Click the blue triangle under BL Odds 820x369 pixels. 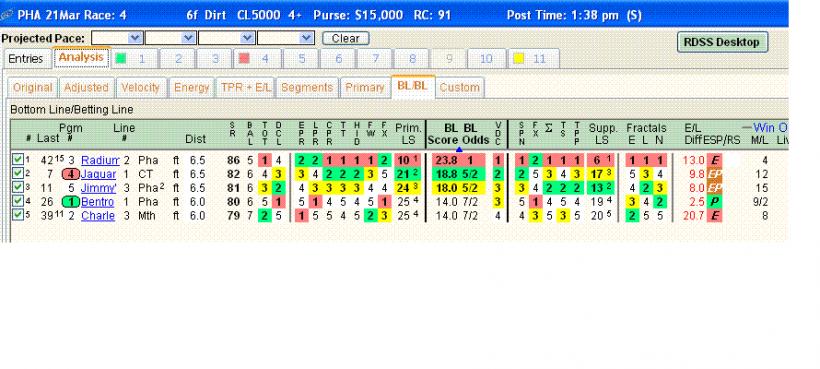pyautogui.click(x=459, y=149)
